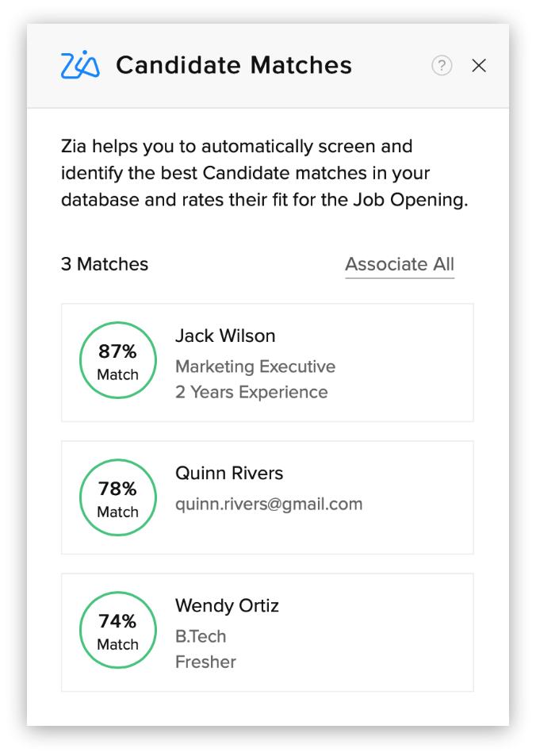Image resolution: width=536 pixels, height=756 pixels.
Task: Open Quinn Rivers' candidate name
Action: (229, 473)
